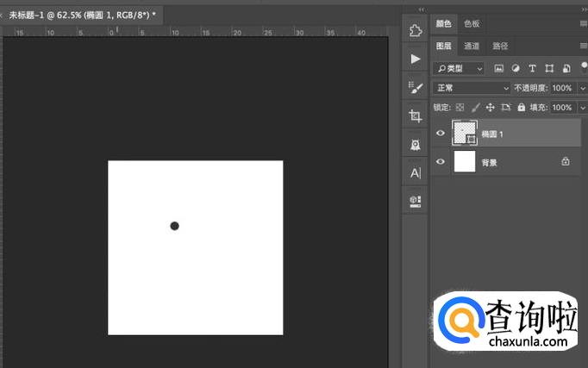Screen dimensions: 588x368
Task: Switch to the 路径 tab
Action: pyautogui.click(x=500, y=46)
